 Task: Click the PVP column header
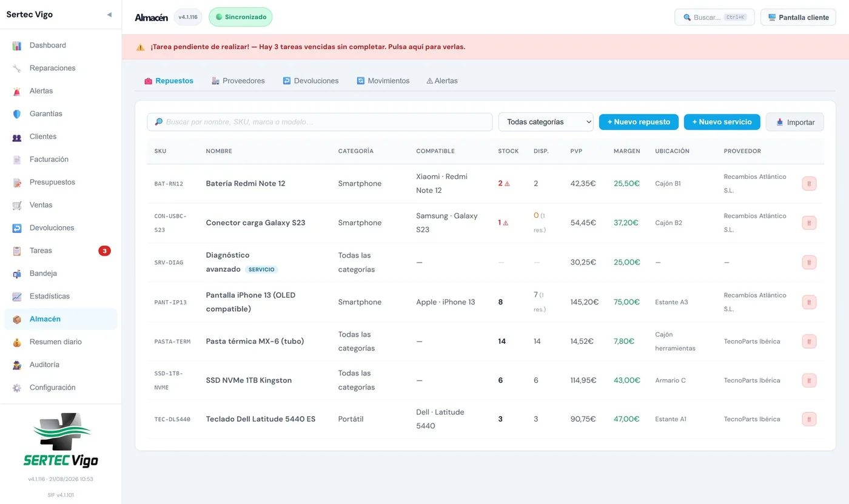click(x=576, y=151)
